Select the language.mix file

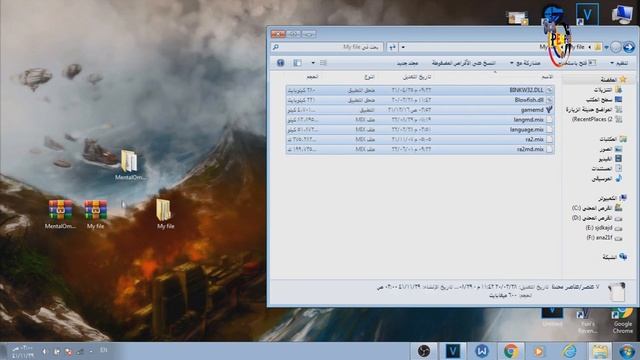coord(420,129)
